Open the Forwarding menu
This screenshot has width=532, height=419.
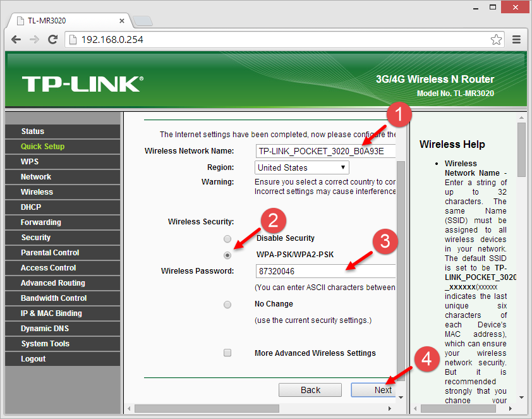[x=63, y=222]
